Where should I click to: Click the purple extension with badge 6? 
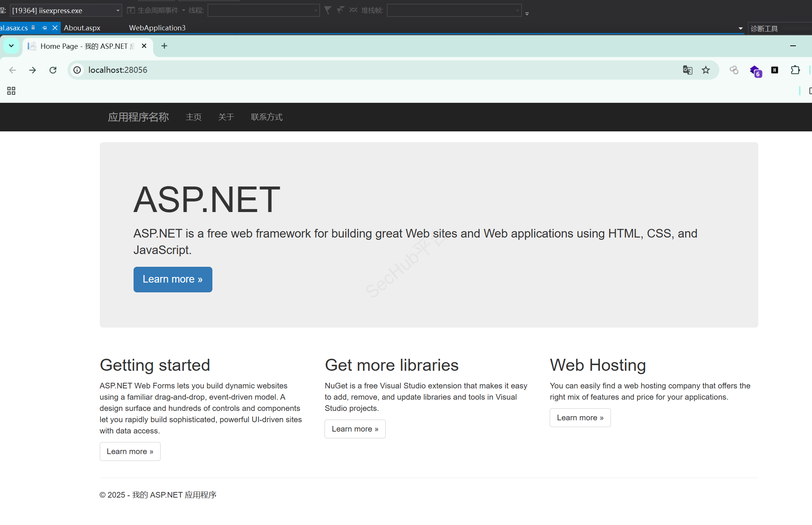[x=755, y=71]
